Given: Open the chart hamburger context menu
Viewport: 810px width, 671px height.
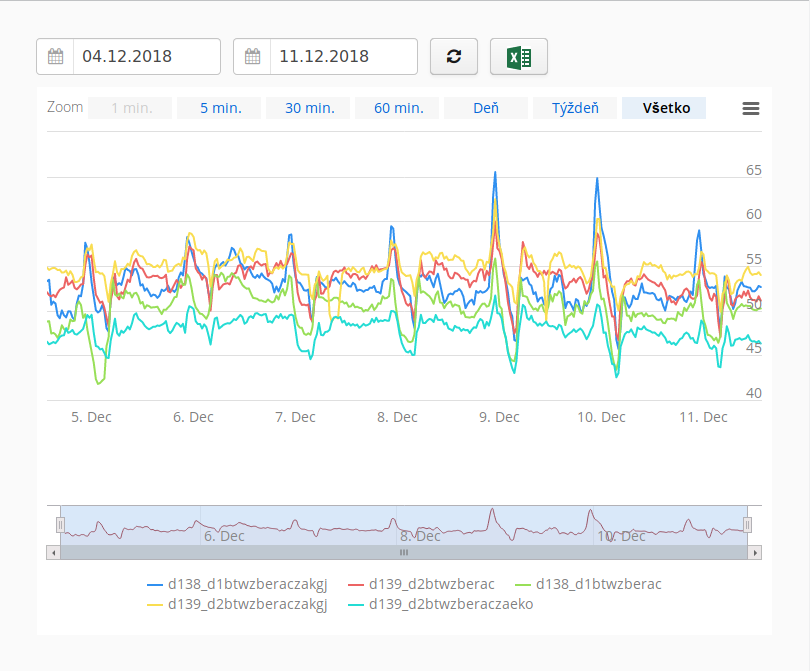Looking at the screenshot, I should click(751, 109).
